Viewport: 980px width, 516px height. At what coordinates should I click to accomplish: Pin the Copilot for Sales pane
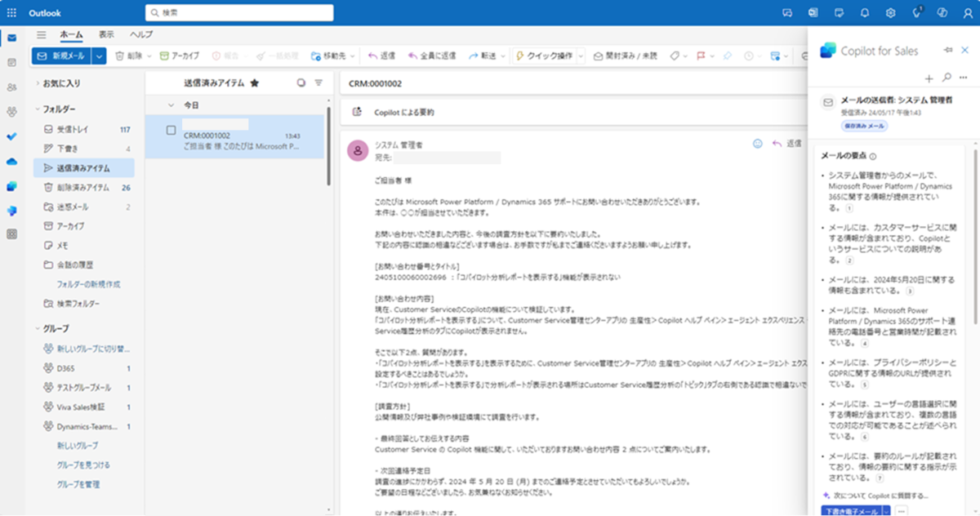(x=948, y=50)
